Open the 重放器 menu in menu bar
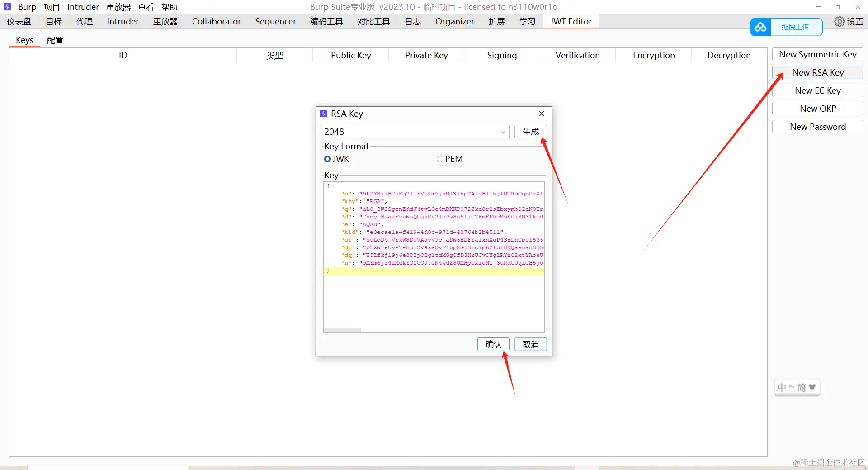The height and width of the screenshot is (470, 868). point(118,7)
